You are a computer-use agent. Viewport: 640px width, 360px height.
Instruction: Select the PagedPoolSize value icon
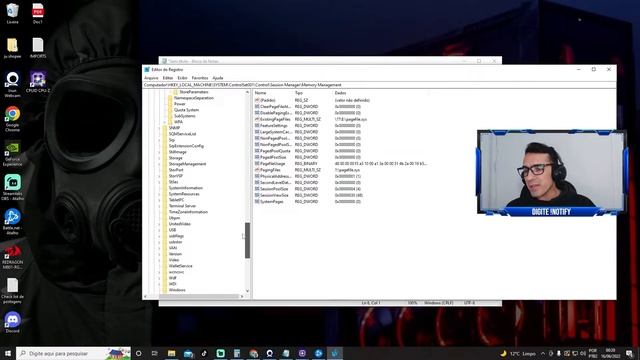[x=257, y=157]
